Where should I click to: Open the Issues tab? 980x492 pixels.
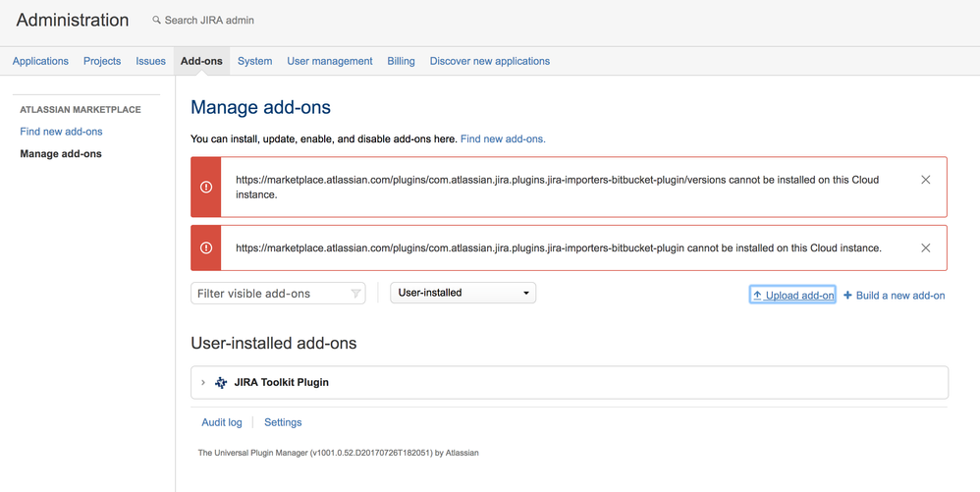point(150,61)
